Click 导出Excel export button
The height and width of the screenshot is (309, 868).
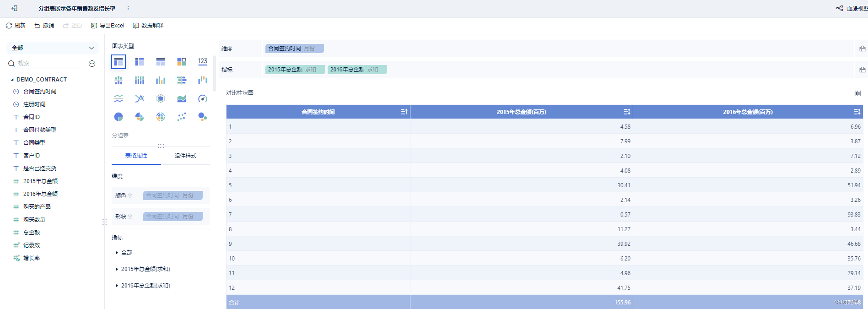(x=108, y=26)
